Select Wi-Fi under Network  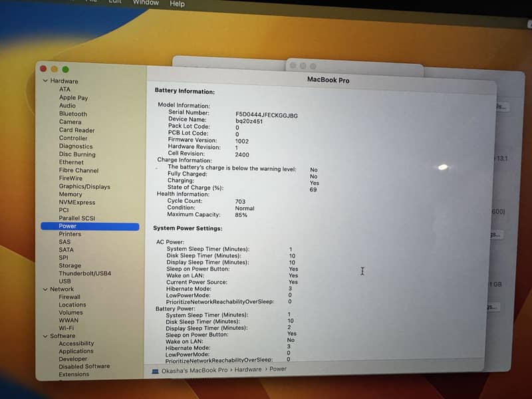pos(66,328)
